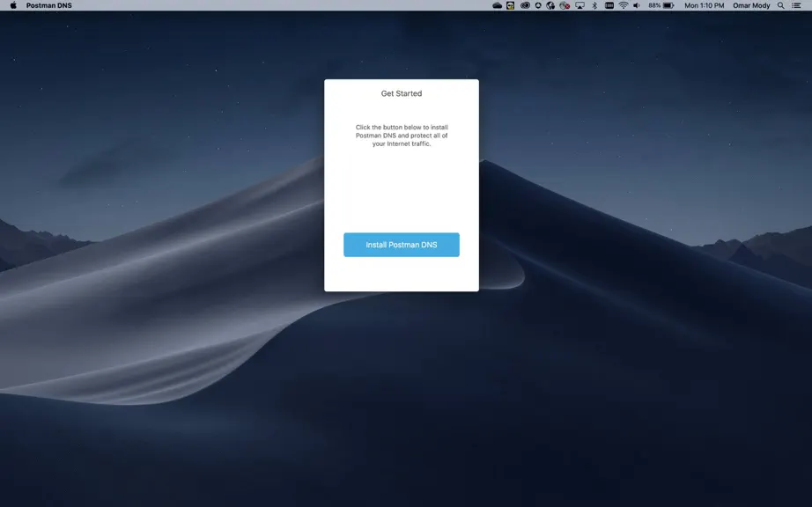Open the AirPlay display menu
Viewport: 812px width, 507px height.
[580, 5]
